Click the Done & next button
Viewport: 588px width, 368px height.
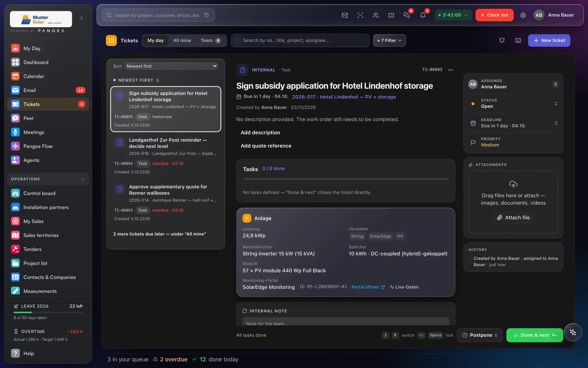pyautogui.click(x=535, y=335)
